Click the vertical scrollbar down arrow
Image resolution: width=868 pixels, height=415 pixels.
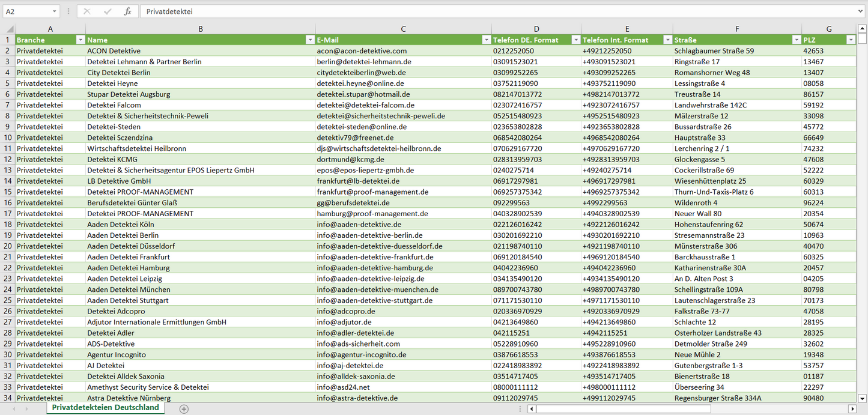(x=863, y=398)
